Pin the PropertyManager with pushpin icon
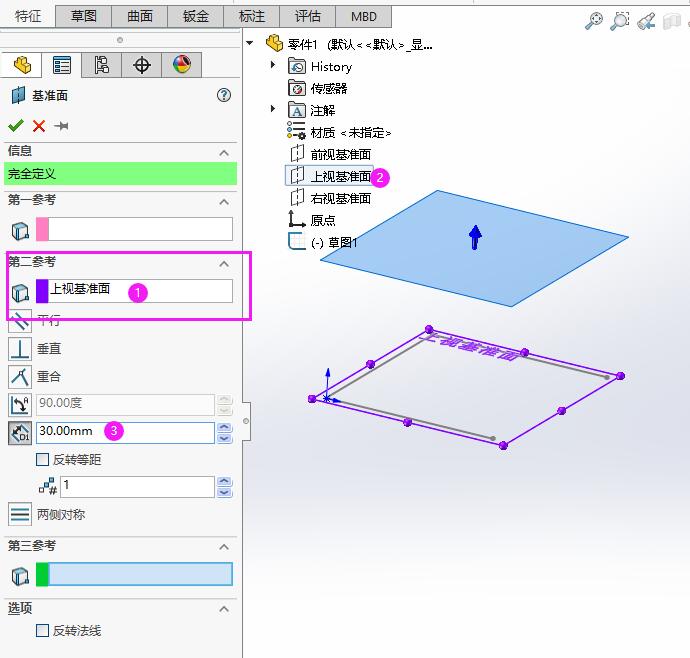The width and height of the screenshot is (690, 658). 61,126
